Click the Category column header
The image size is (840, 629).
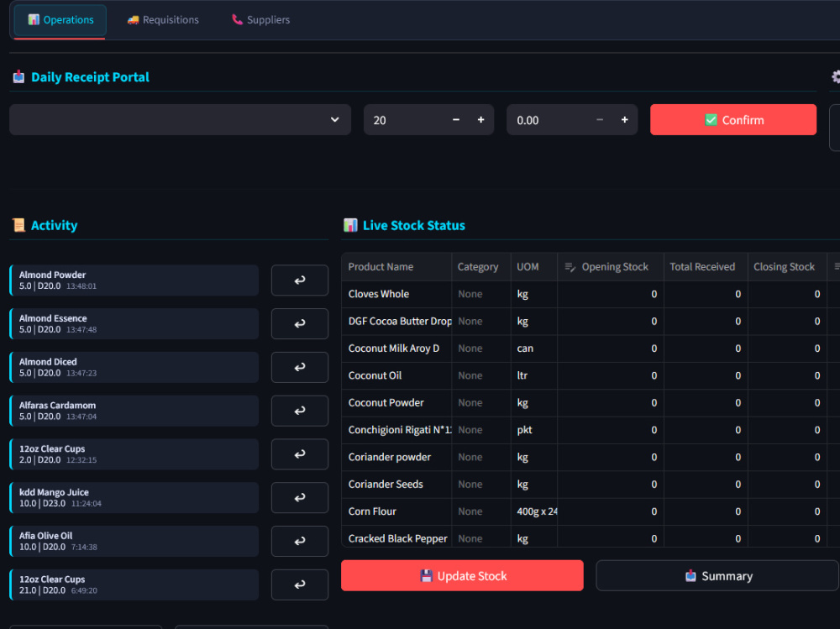click(x=481, y=266)
